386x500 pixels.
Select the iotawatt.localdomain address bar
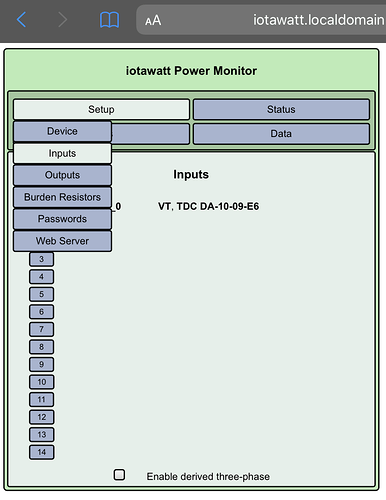point(261,20)
